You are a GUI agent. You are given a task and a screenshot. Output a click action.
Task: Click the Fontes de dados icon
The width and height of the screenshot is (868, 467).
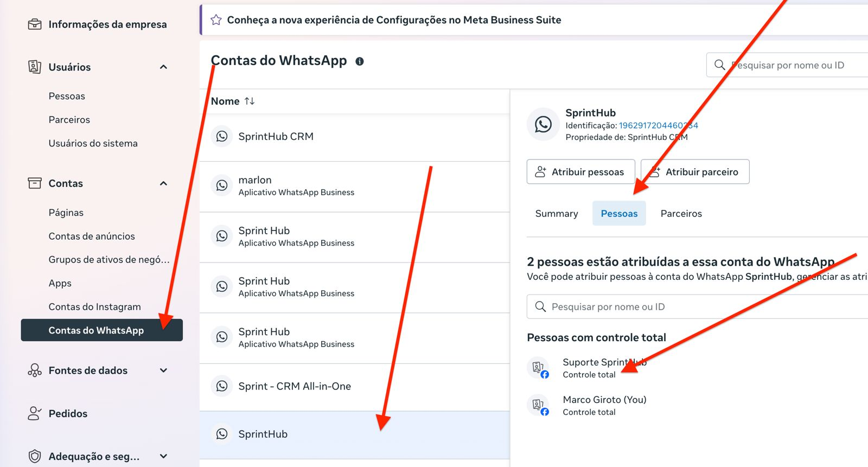point(35,370)
